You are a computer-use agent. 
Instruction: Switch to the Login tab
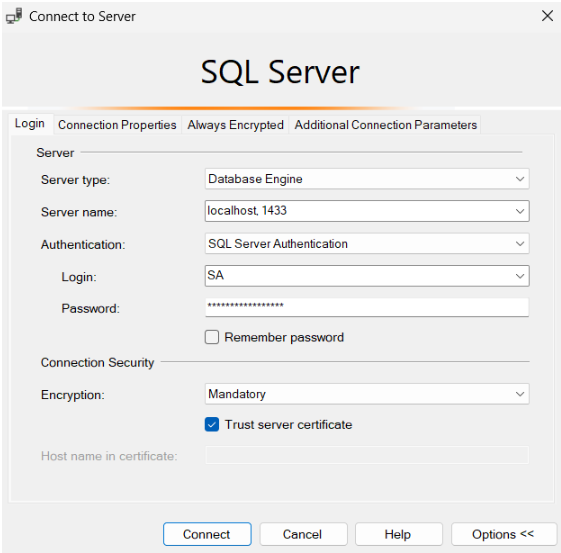coord(30,123)
